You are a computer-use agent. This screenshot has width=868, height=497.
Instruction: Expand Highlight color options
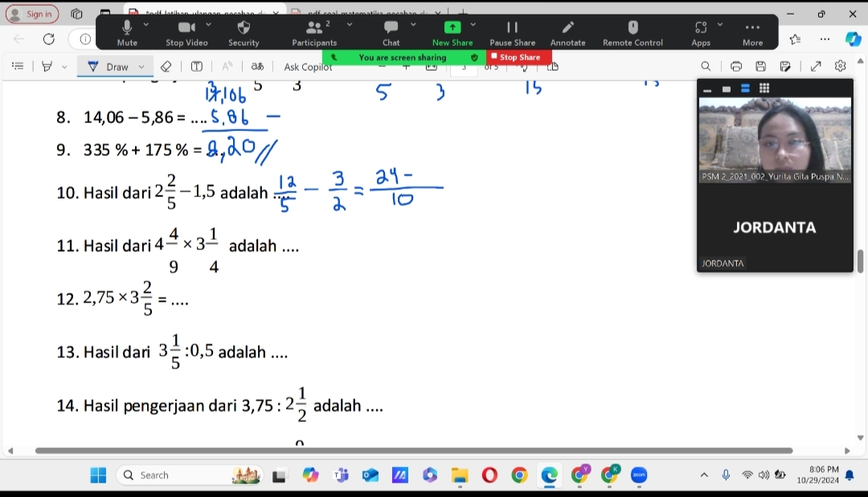[x=64, y=67]
